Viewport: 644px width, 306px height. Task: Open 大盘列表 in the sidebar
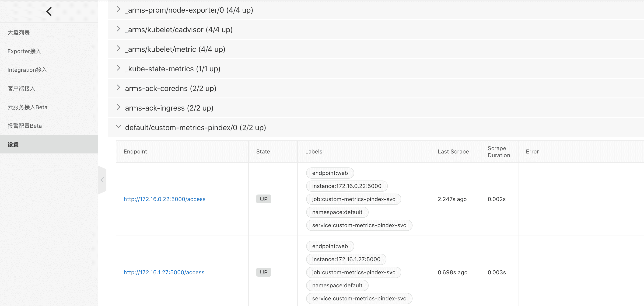[x=19, y=32]
